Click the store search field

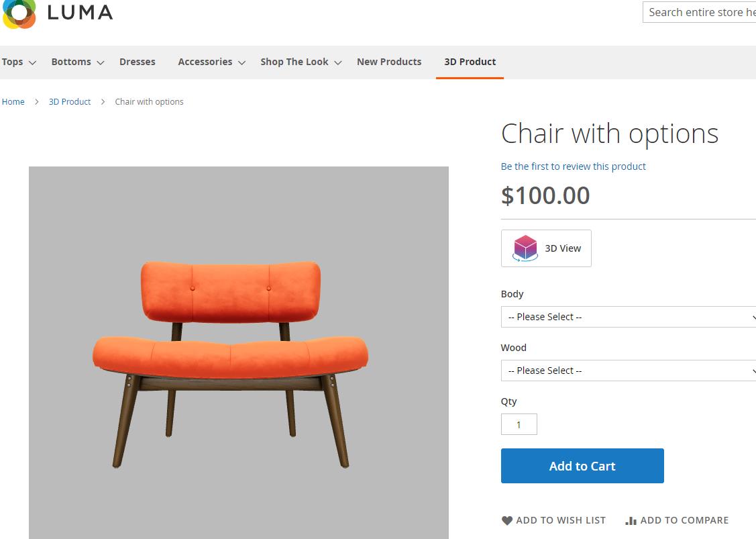click(x=699, y=12)
